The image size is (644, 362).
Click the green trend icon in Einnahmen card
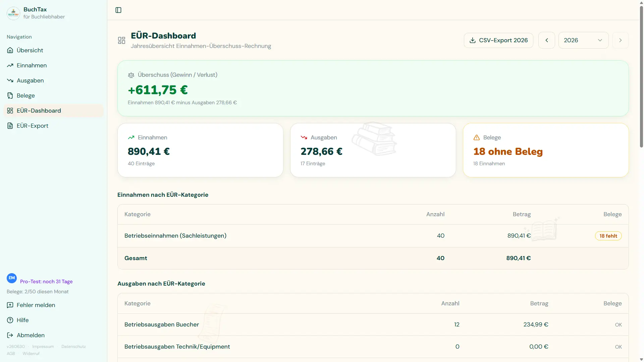pos(131,137)
